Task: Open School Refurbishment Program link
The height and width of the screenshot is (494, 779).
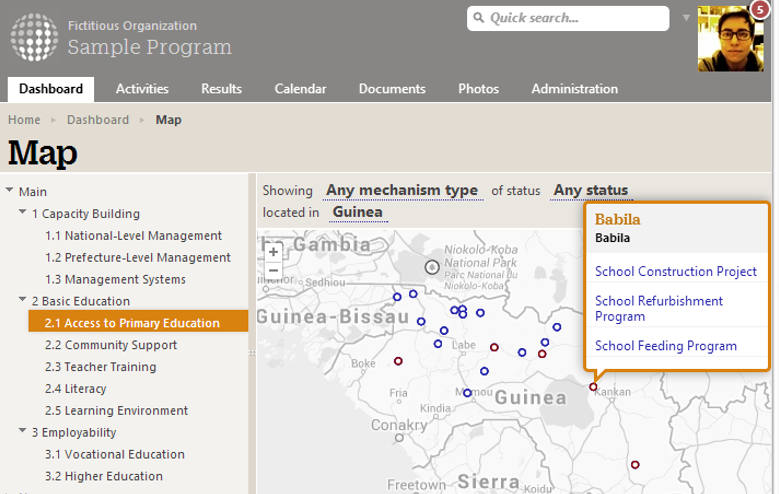Action: point(659,309)
